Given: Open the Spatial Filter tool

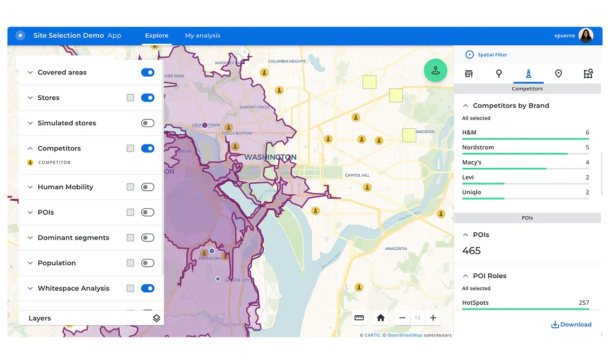Looking at the screenshot, I should pyautogui.click(x=486, y=54).
